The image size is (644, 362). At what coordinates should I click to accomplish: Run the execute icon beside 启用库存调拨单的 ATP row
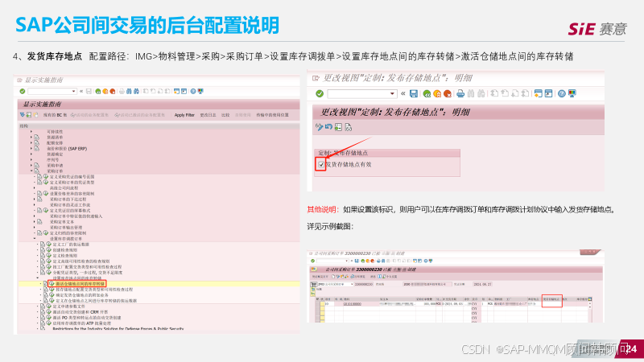[49, 323]
